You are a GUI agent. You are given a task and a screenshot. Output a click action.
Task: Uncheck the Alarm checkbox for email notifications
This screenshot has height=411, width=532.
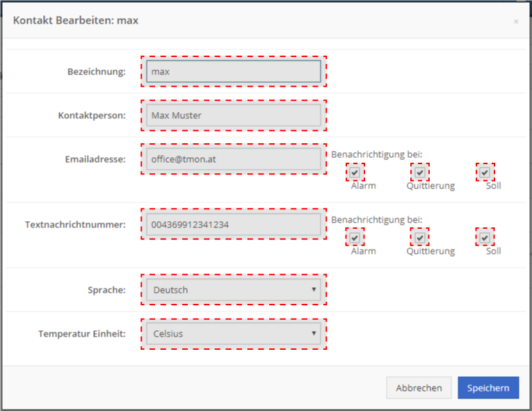[x=355, y=172]
